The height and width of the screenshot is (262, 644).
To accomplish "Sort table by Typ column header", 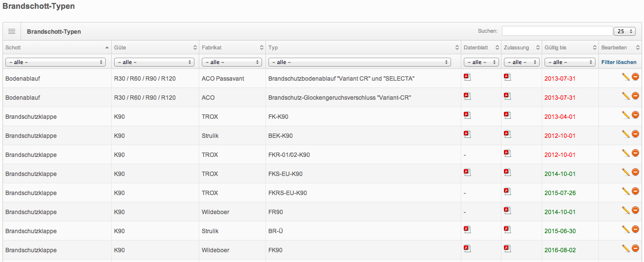I will (363, 47).
